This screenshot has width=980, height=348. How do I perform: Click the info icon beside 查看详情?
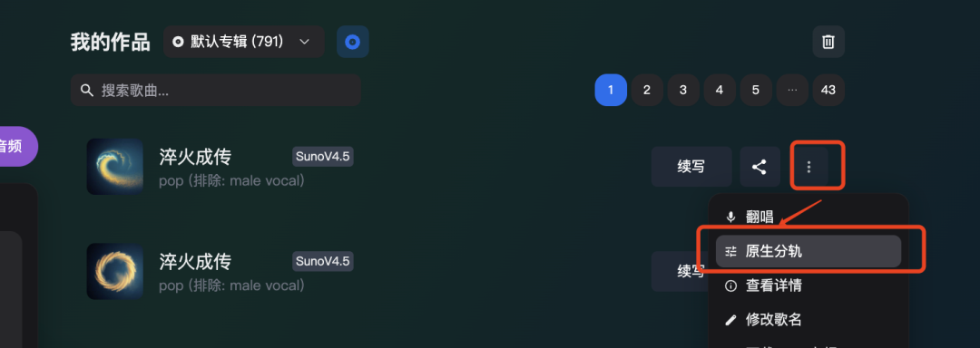pyautogui.click(x=730, y=285)
